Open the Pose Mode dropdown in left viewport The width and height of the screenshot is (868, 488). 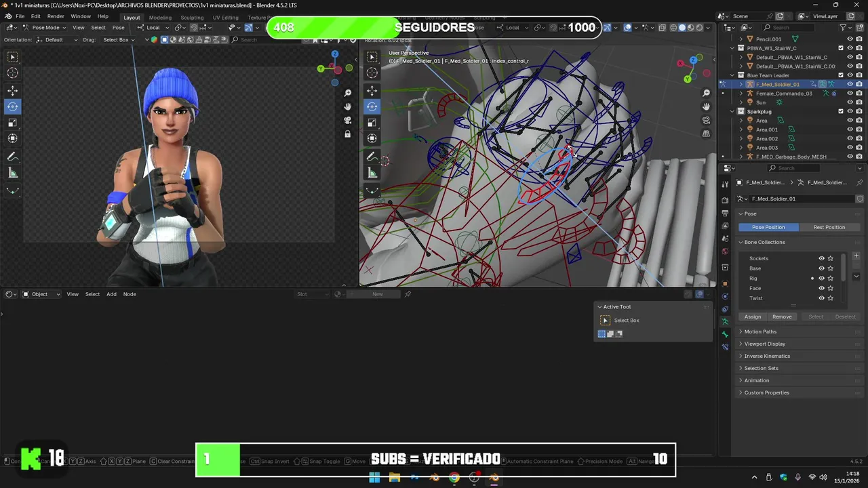point(45,28)
